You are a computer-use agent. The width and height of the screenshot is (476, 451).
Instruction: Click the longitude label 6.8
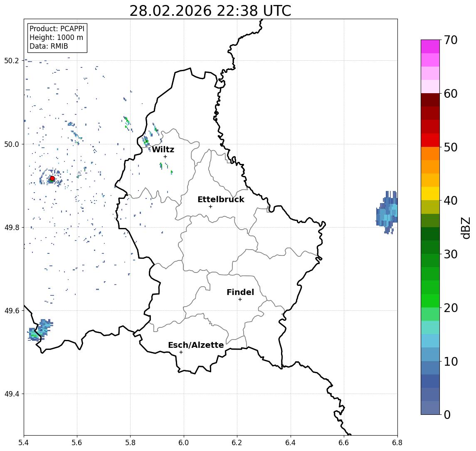pos(397,443)
